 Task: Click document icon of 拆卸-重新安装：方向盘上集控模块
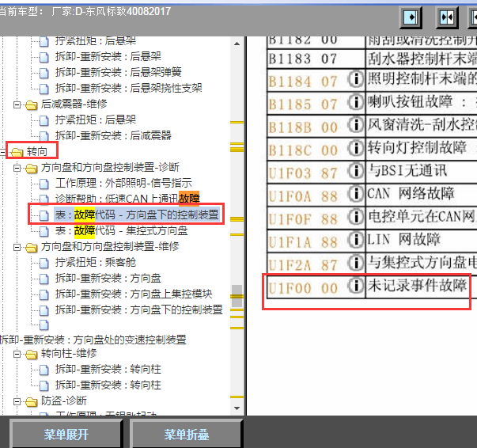[x=44, y=294]
